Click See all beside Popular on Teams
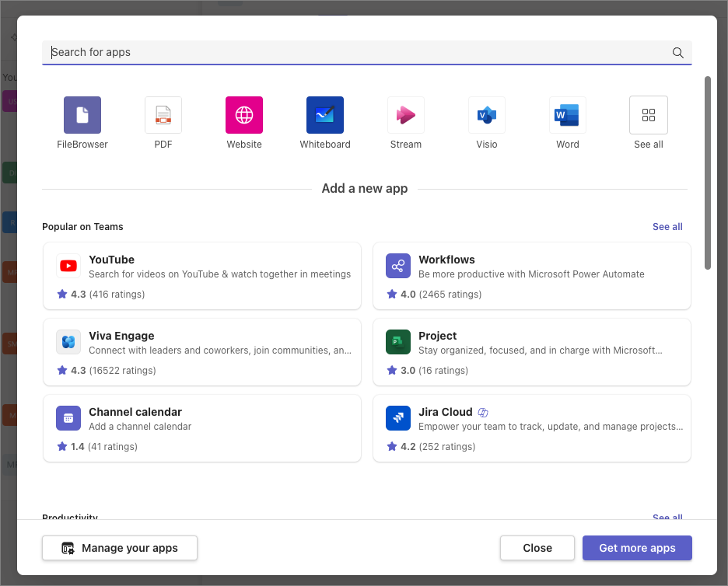This screenshot has height=586, width=728. tap(667, 226)
